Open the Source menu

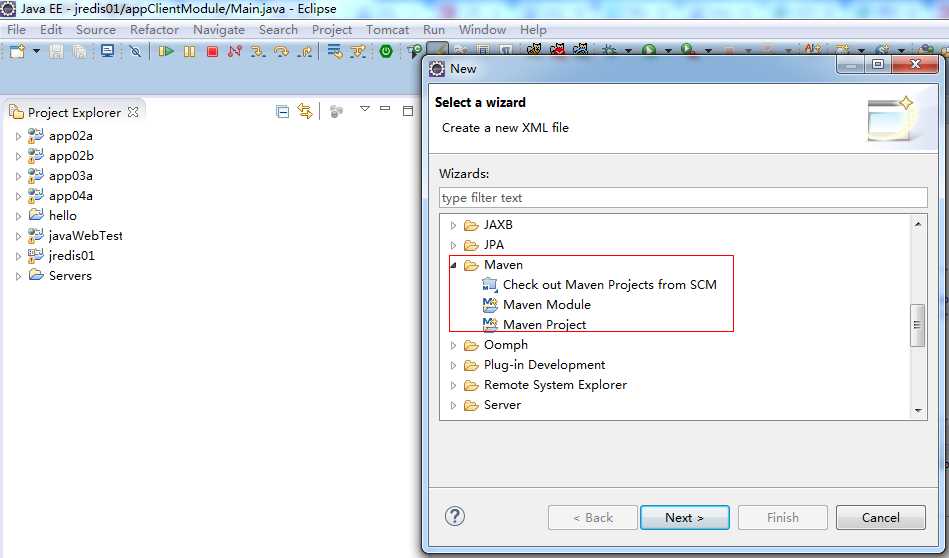[96, 30]
